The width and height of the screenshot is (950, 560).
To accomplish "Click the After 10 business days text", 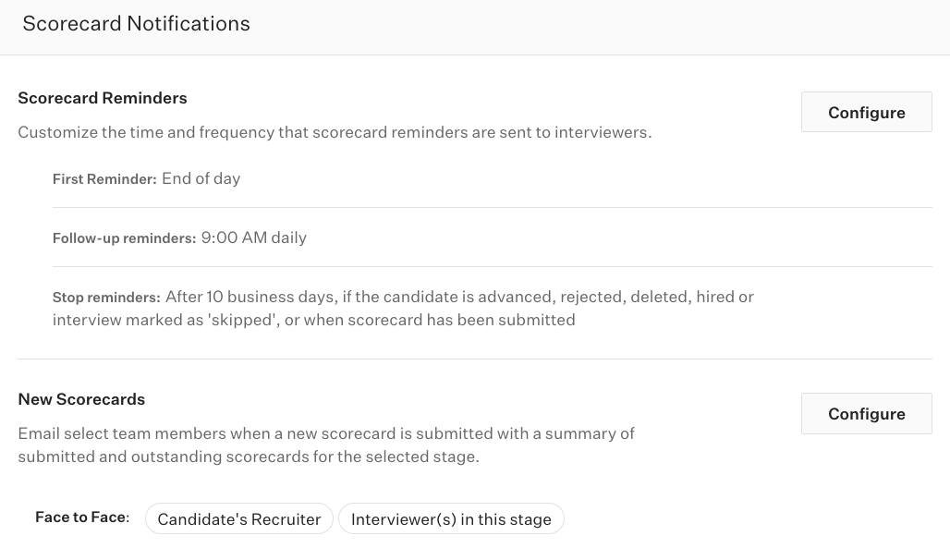I will 250,297.
